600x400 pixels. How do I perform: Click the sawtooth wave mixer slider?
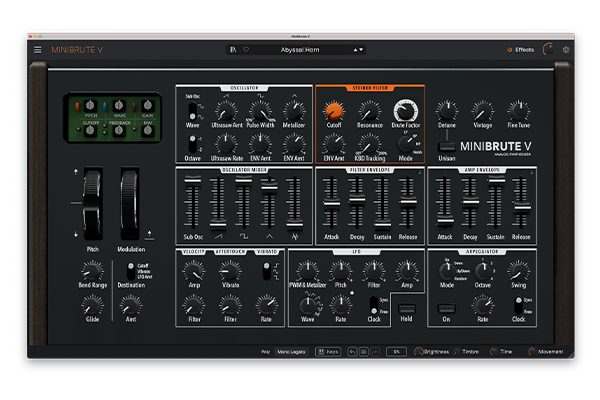click(x=218, y=224)
